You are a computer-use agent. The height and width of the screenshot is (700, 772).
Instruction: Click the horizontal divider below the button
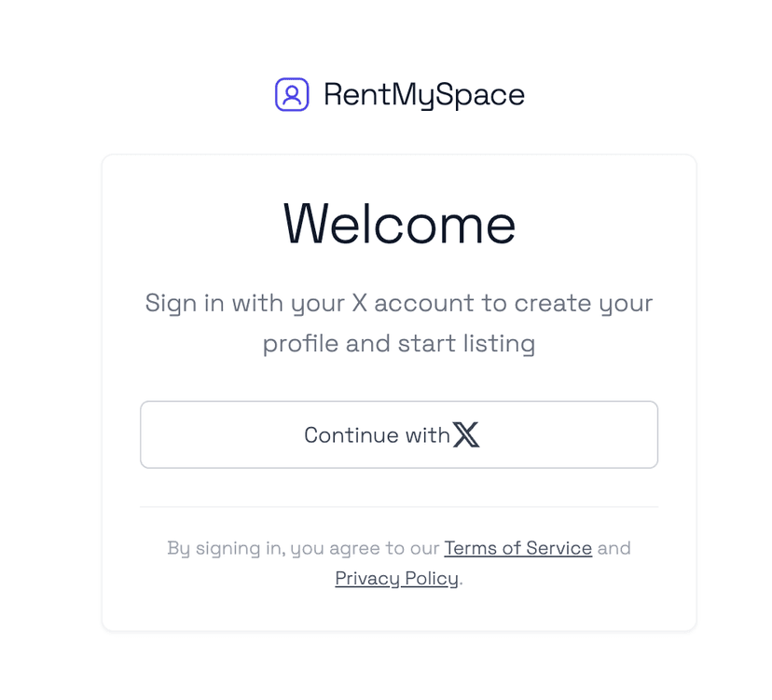(x=399, y=507)
